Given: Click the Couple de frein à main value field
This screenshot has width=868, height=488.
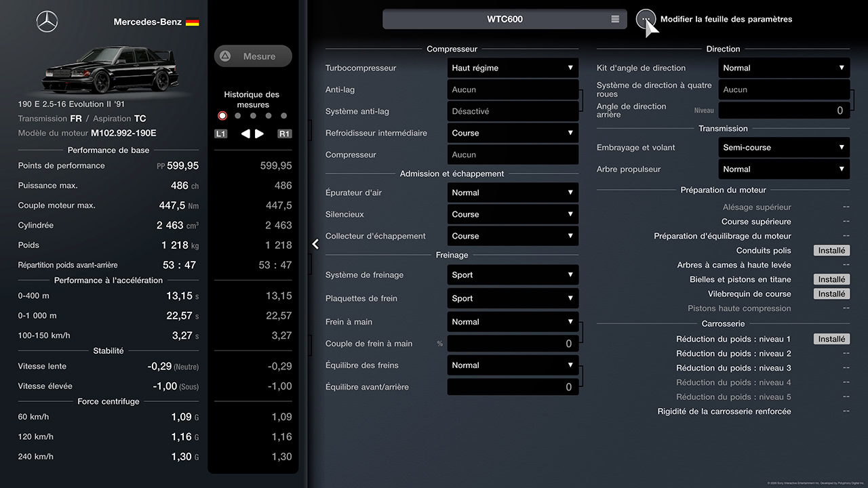Looking at the screenshot, I should (x=513, y=344).
